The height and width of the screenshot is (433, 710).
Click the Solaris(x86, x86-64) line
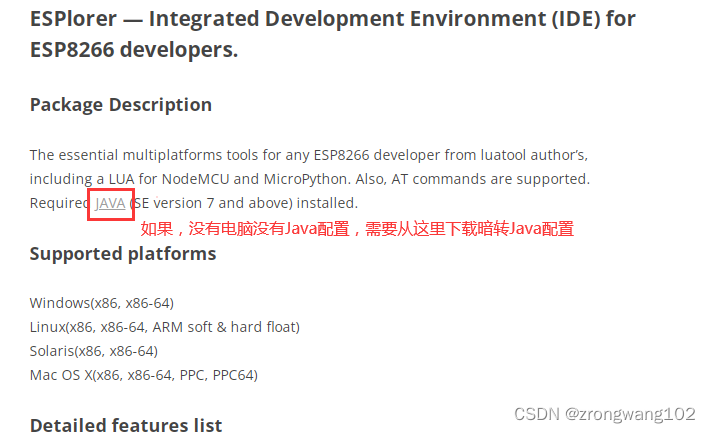94,351
